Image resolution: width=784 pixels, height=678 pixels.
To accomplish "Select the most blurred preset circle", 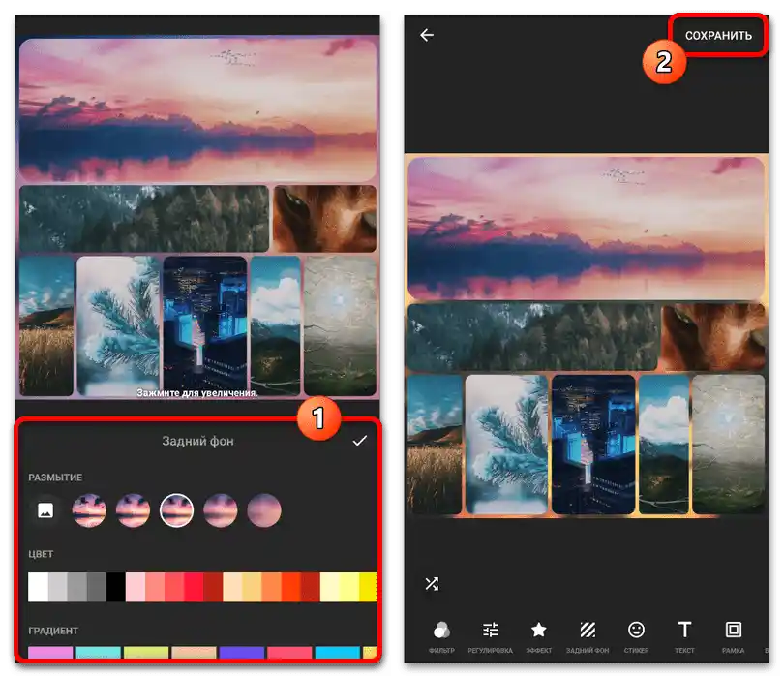I will tap(264, 510).
